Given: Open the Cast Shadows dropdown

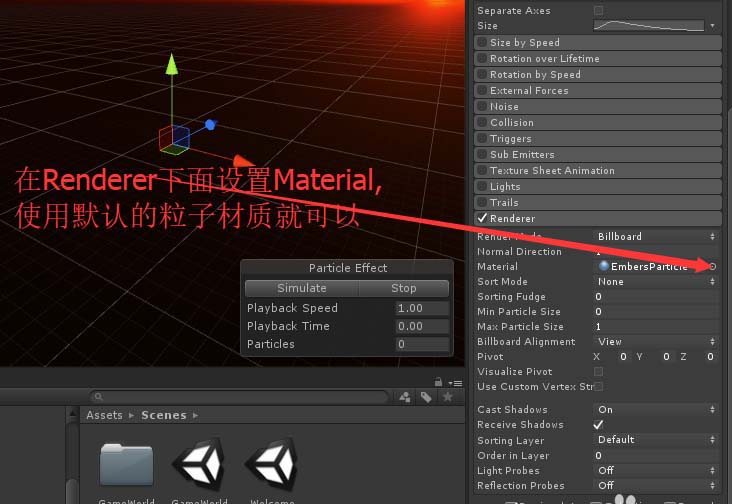Looking at the screenshot, I should 655,409.
